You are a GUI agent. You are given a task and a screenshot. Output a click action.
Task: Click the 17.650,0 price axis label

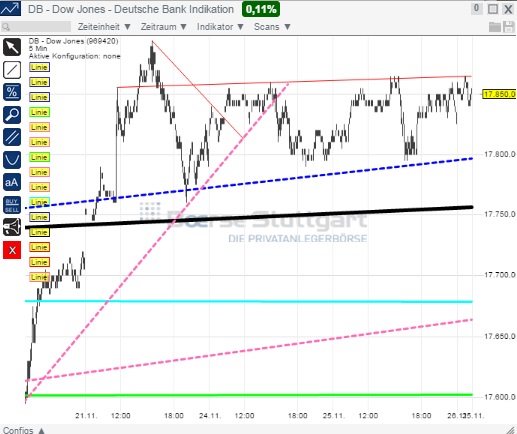(500, 336)
